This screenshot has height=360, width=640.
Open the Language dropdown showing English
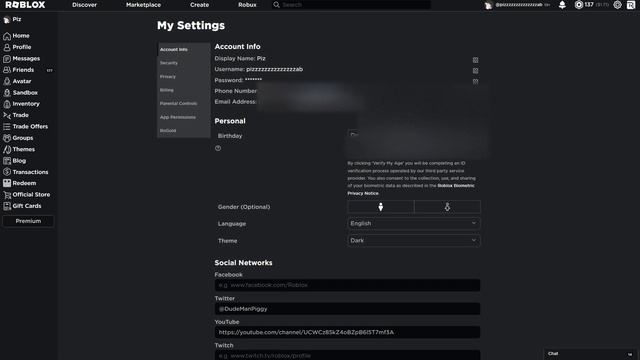click(413, 224)
